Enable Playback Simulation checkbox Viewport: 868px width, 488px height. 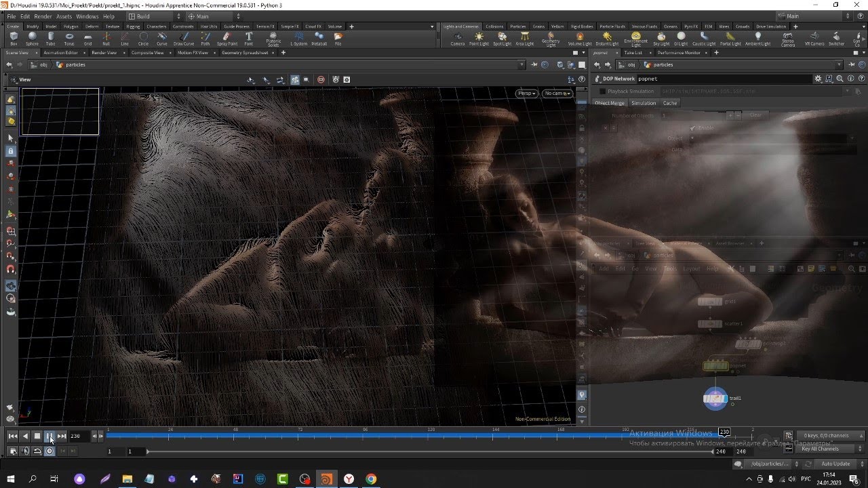[x=602, y=91]
